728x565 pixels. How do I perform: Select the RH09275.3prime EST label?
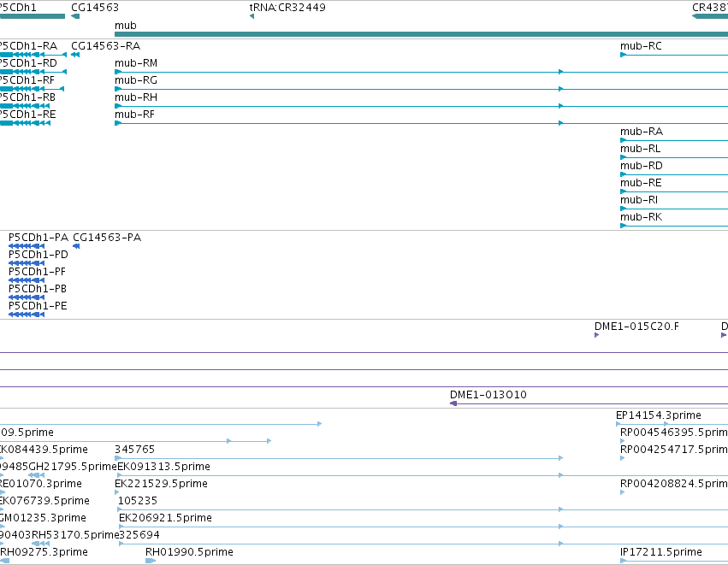[x=44, y=552]
